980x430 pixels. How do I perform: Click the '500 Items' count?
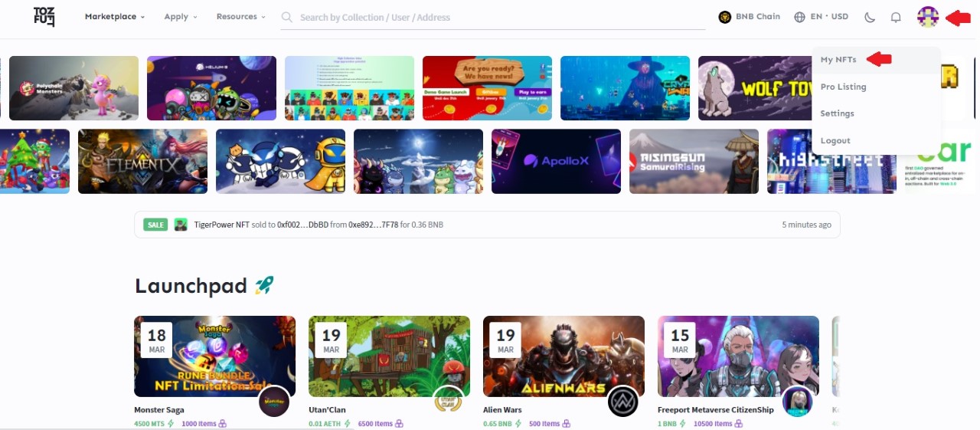coord(545,424)
